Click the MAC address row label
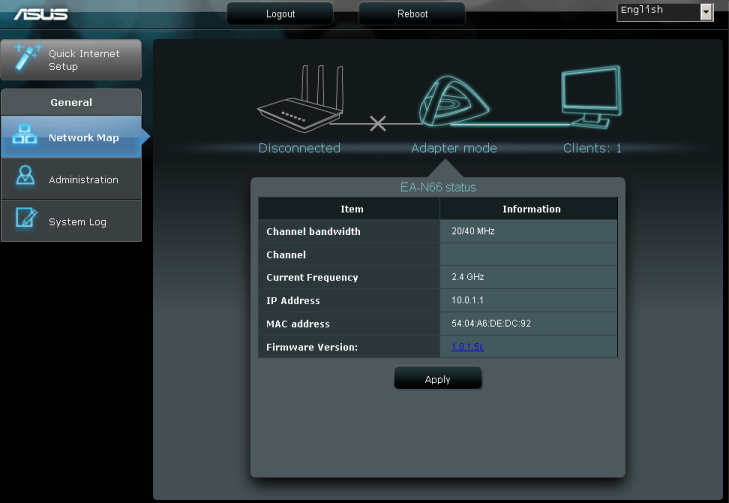The image size is (729, 503). pyautogui.click(x=298, y=324)
